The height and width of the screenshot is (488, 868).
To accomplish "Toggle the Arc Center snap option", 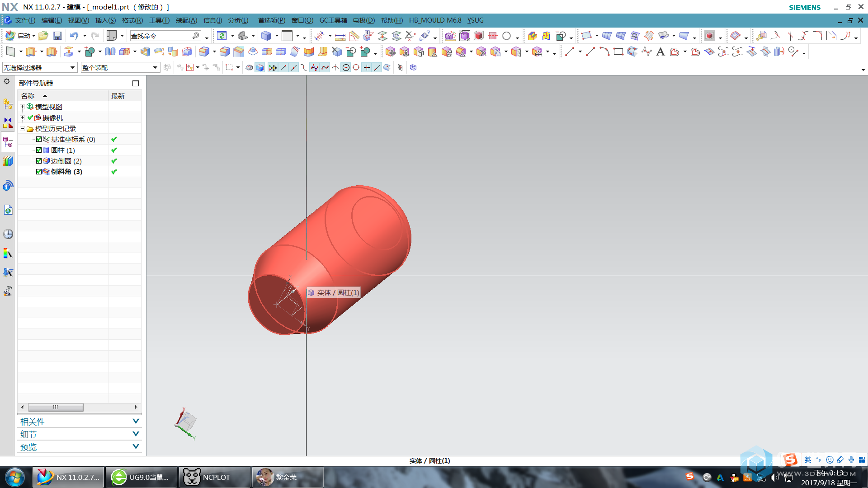I will [x=346, y=68].
